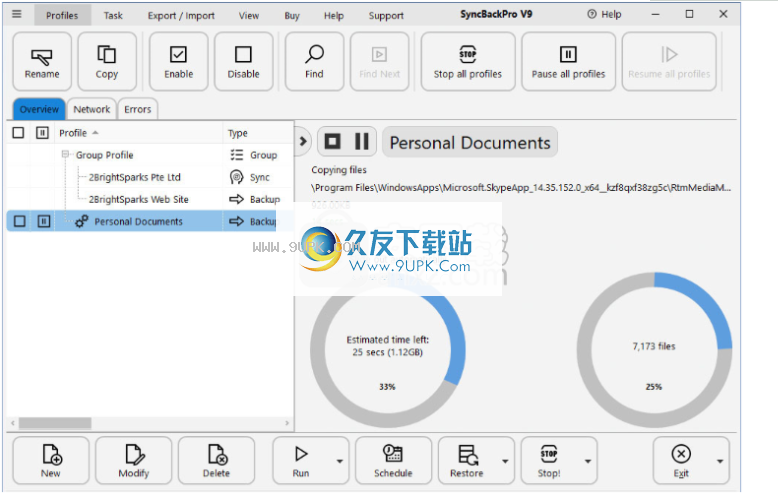Click the 7,173 files label
This screenshot has width=778, height=499.
click(654, 346)
